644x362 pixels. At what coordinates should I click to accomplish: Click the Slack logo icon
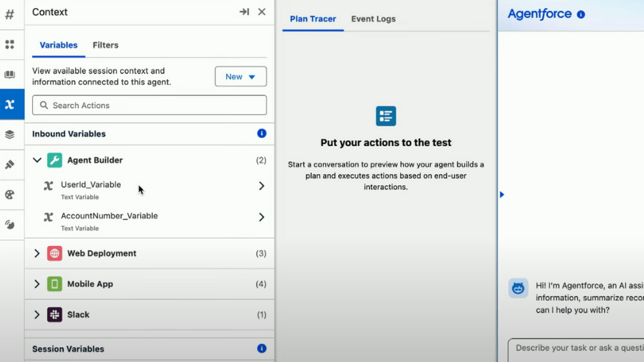(54, 315)
